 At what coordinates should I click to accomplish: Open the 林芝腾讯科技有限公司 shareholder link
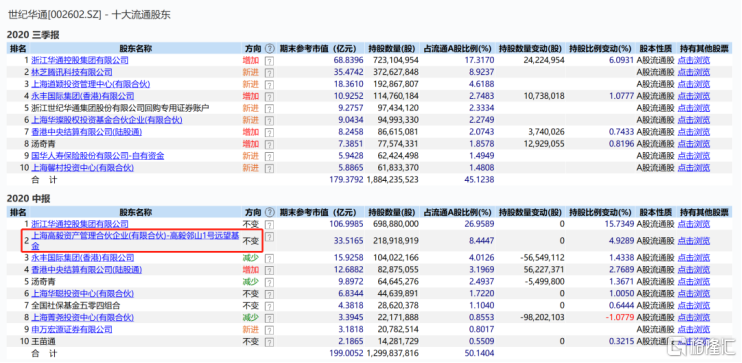(x=72, y=72)
